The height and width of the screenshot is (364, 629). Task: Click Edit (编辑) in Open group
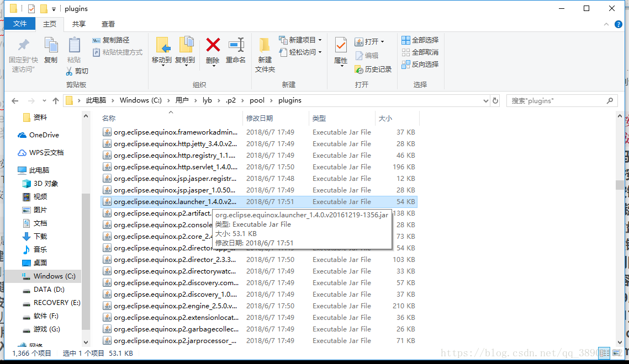click(367, 56)
